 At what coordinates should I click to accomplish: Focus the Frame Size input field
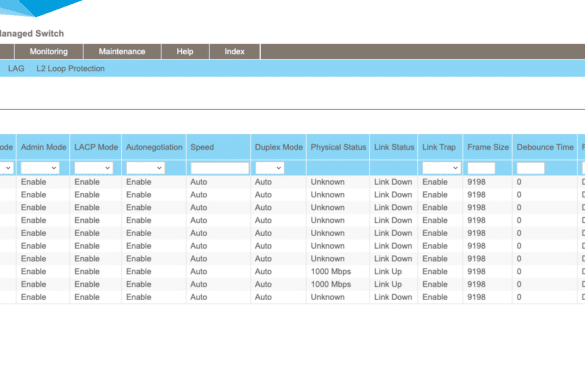pyautogui.click(x=481, y=168)
